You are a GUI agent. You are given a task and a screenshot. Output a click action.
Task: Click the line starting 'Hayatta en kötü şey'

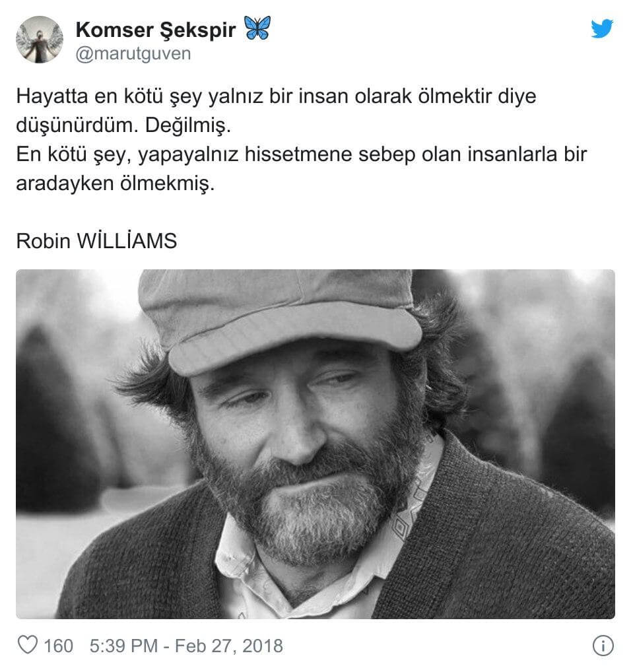click(276, 96)
